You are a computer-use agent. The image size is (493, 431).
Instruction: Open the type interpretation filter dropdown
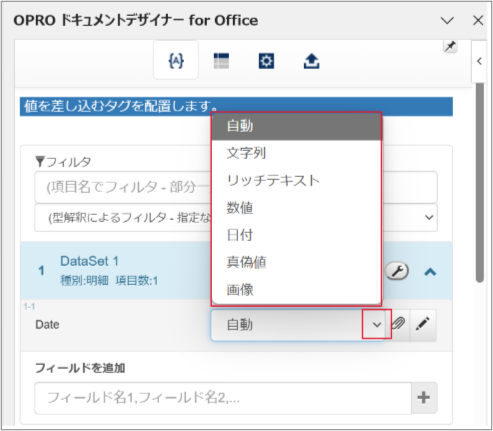point(236,218)
